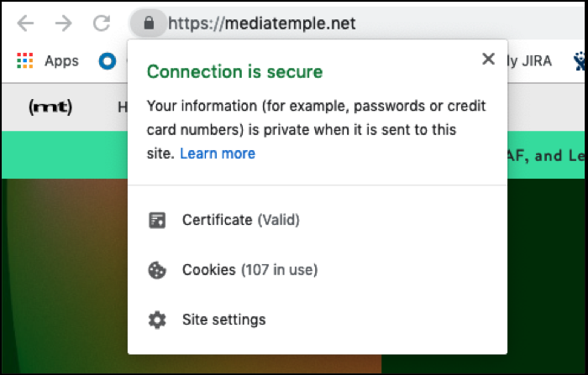The width and height of the screenshot is (588, 375).
Task: Click the certificate icon
Action: pos(157,221)
